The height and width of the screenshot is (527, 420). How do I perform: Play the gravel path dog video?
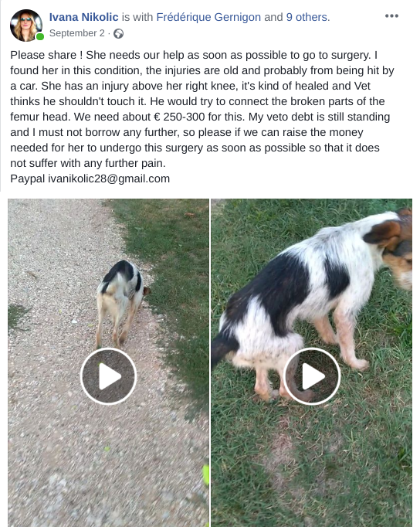pyautogui.click(x=108, y=376)
